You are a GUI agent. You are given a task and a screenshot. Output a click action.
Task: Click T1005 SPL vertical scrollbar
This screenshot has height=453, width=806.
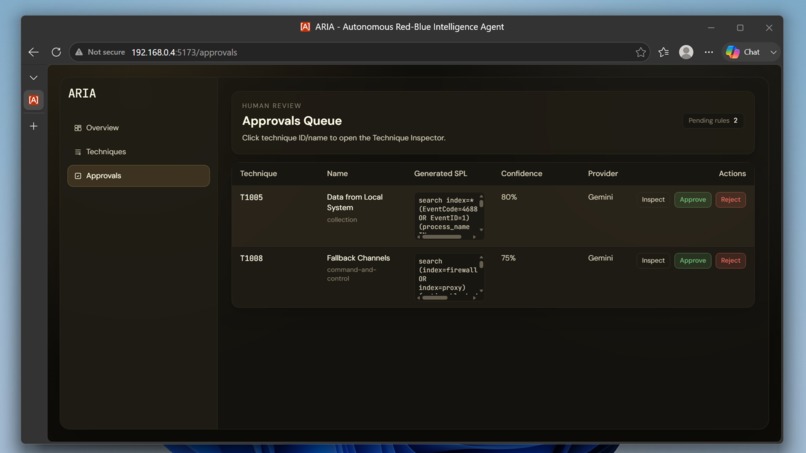[481, 204]
